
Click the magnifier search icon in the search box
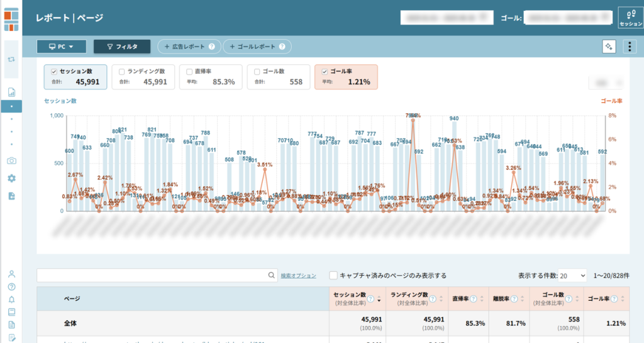272,275
